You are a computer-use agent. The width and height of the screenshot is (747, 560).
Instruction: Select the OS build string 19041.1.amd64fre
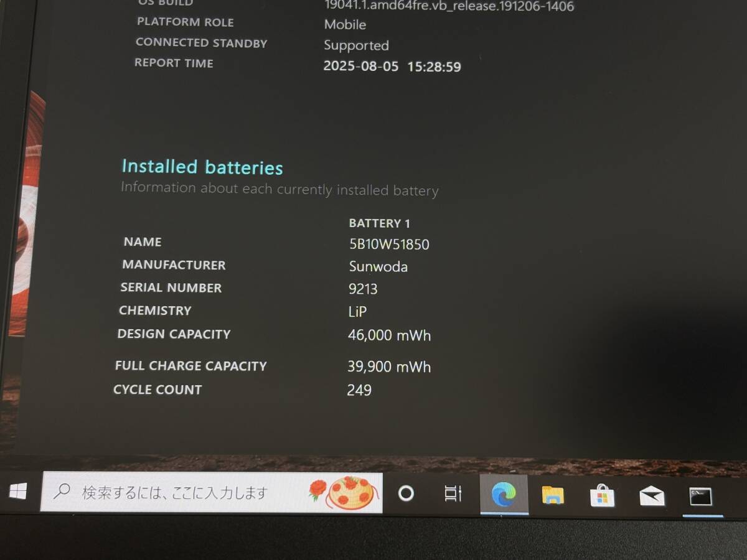449,6
